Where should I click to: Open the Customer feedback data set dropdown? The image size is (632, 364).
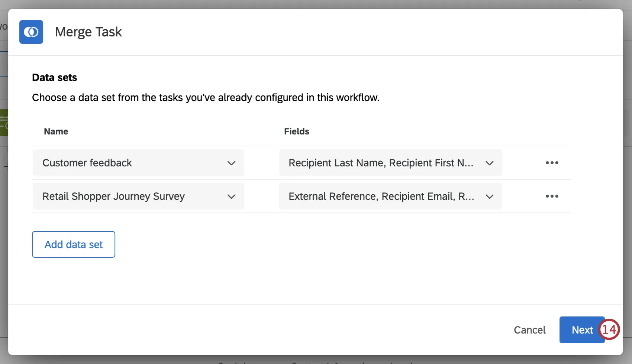138,163
